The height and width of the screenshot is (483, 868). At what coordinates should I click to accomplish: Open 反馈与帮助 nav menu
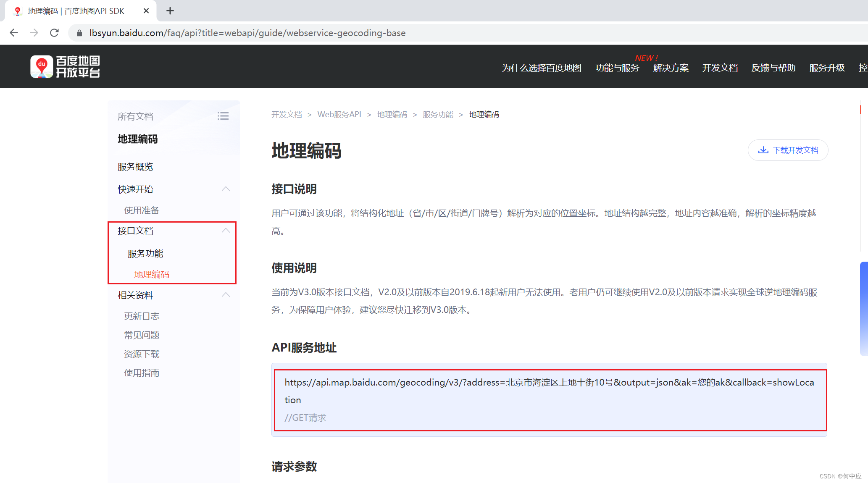773,68
